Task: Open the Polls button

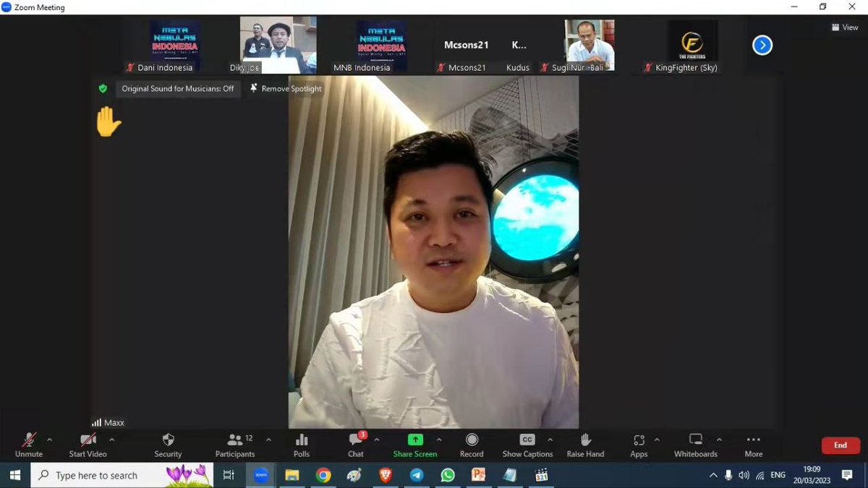Action: pos(302,445)
